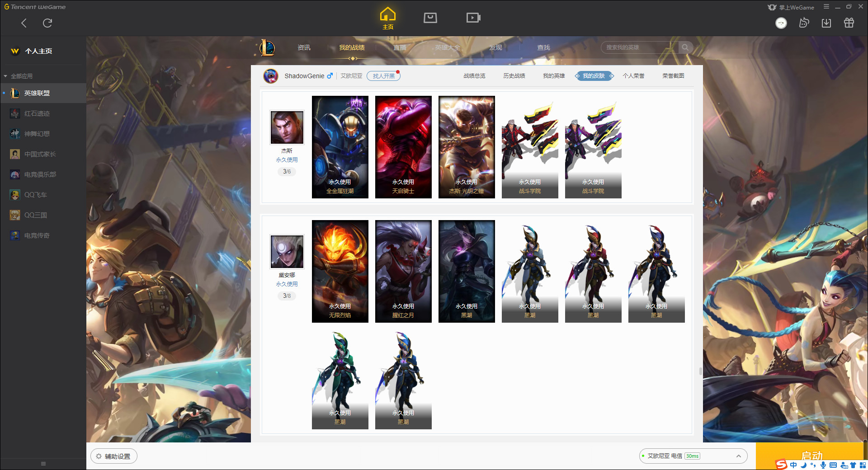868x470 pixels.
Task: Switch to 荣誉截图 sub-tab
Action: (673, 76)
